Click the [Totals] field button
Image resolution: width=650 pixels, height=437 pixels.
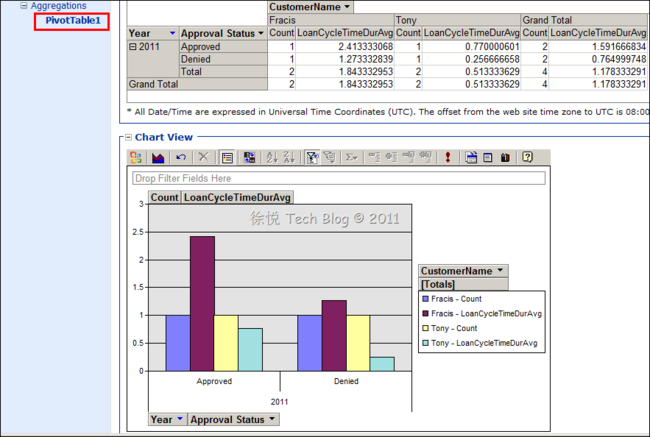[463, 284]
